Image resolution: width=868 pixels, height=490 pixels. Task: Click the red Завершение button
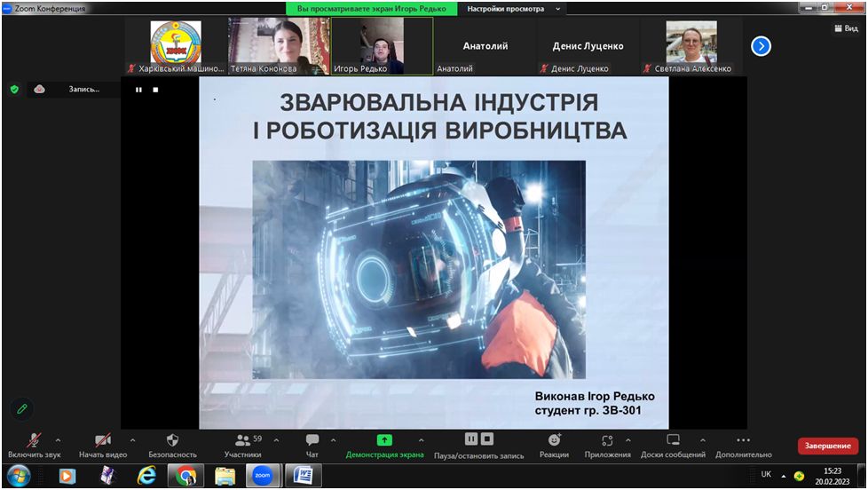coord(827,446)
